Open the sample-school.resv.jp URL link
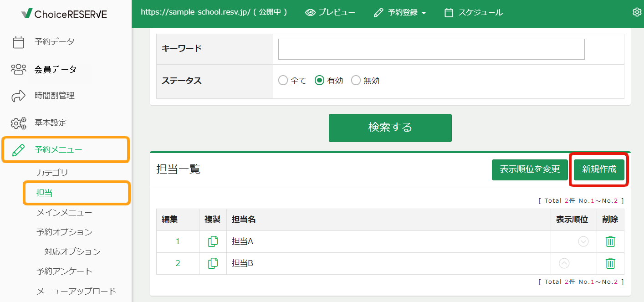Image resolution: width=644 pixels, height=302 pixels. 196,13
